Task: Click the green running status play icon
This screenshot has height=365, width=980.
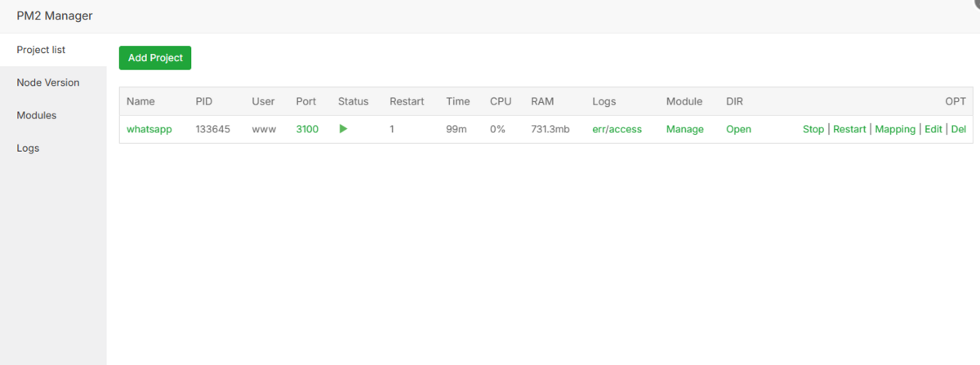Action: tap(343, 129)
